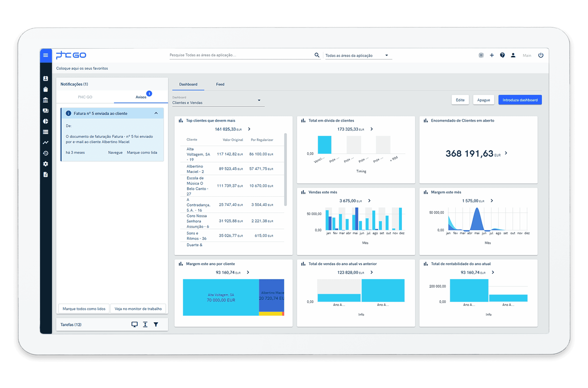
Task: Click the power logout icon
Action: pos(541,55)
